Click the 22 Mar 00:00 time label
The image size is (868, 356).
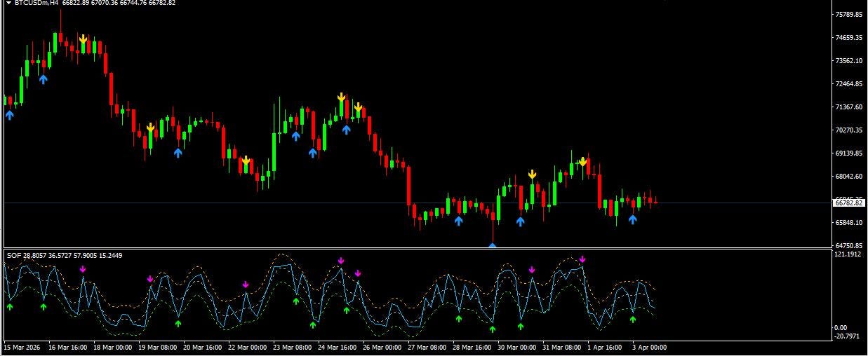[x=248, y=348]
